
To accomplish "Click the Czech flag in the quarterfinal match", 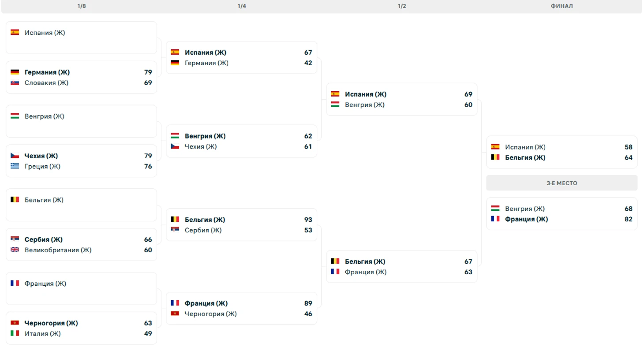I will click(175, 146).
